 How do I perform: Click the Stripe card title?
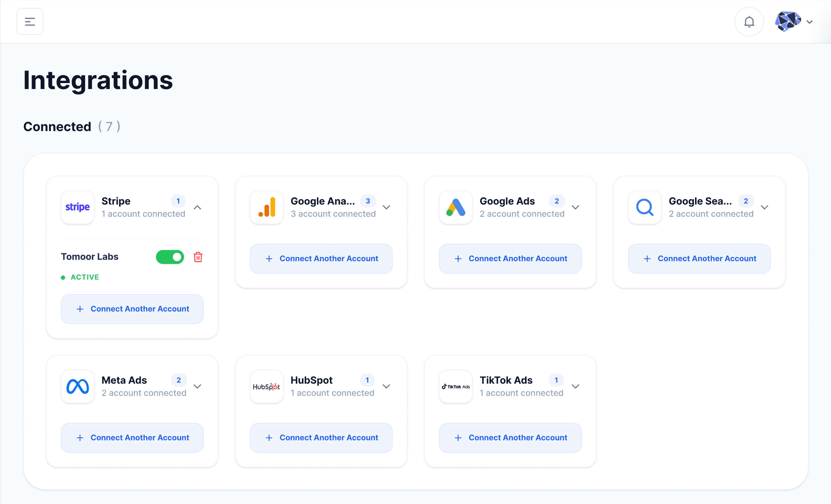pos(116,201)
